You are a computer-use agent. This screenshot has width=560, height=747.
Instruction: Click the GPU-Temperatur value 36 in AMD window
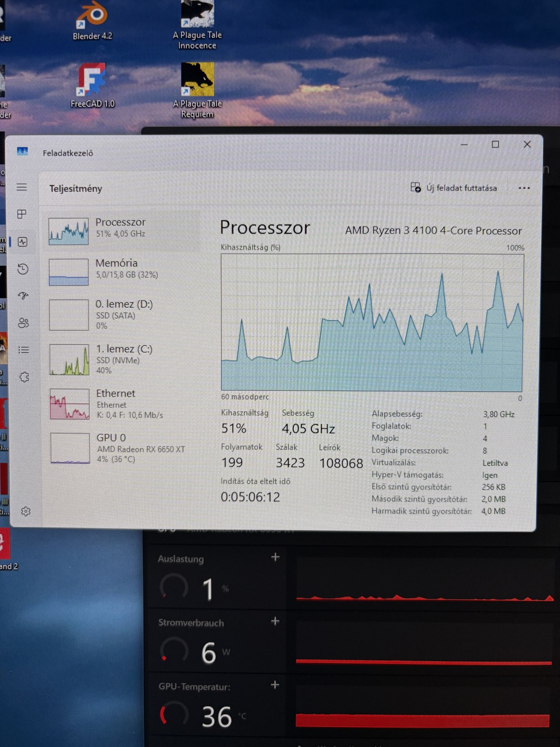point(217,717)
